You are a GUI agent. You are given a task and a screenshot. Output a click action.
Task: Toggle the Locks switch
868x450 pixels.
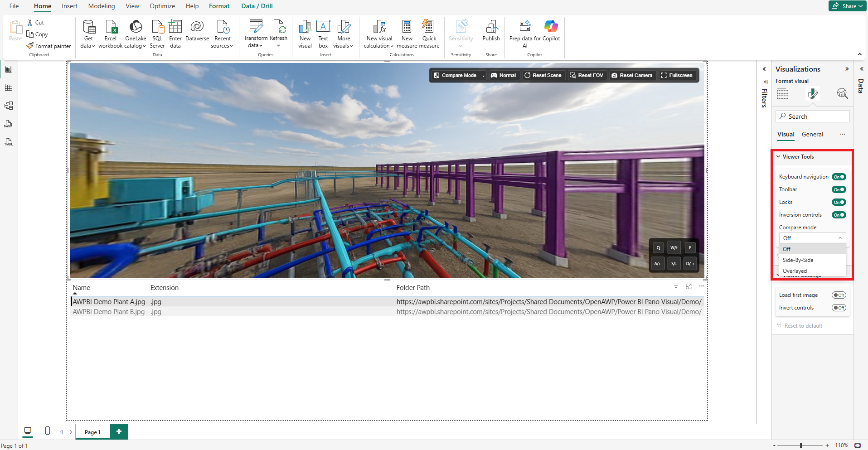pos(839,202)
